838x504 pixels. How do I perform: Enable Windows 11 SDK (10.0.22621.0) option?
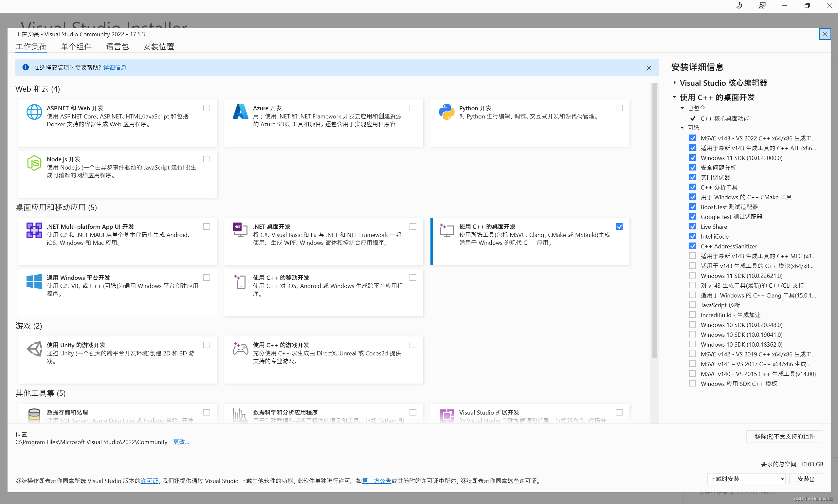tap(692, 276)
